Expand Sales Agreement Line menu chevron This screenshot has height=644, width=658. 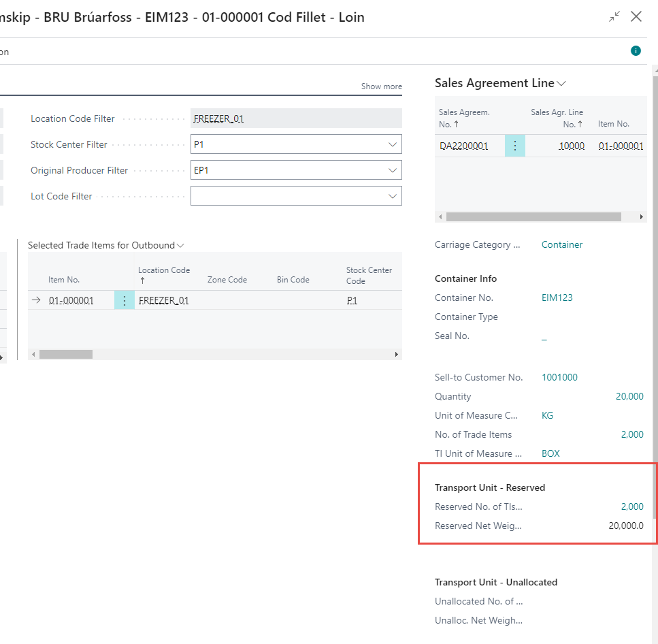click(561, 84)
